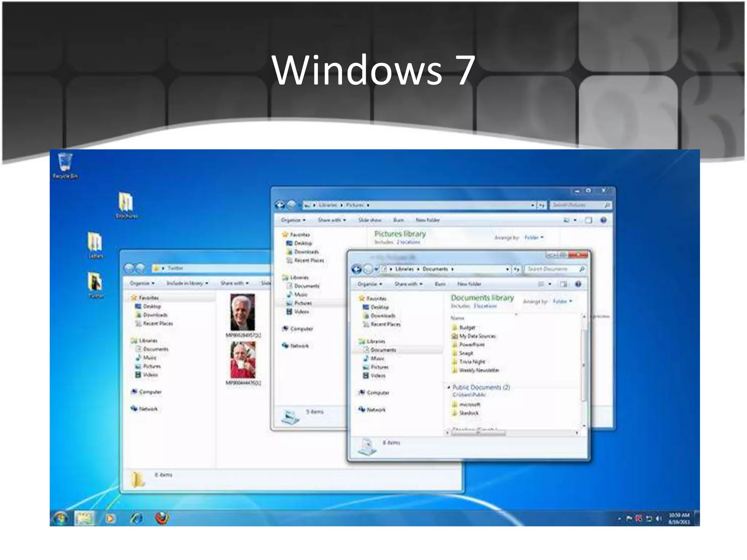
Task: Select the Weekly Newsletter folder
Action: coord(476,370)
